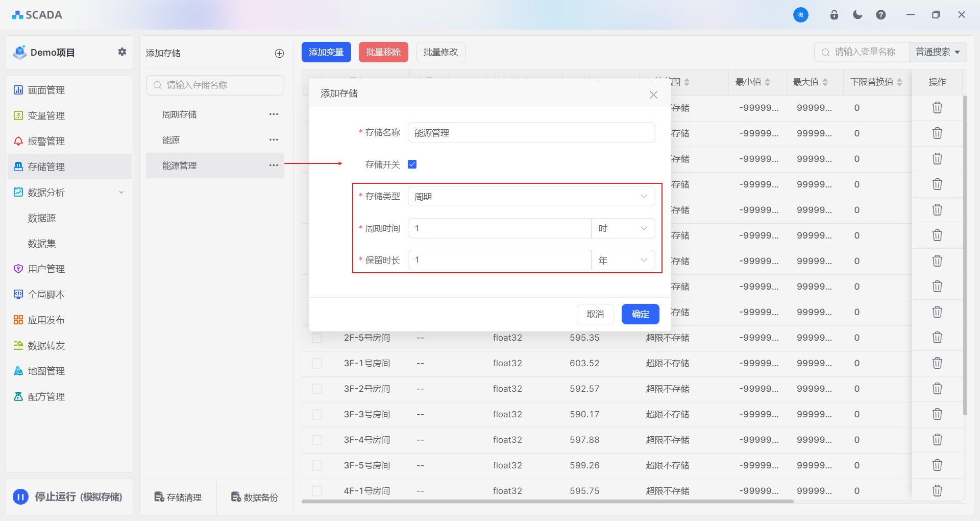This screenshot has height=521, width=980.
Task: Select the 3F-3号房间 row checkbox
Action: [x=317, y=414]
